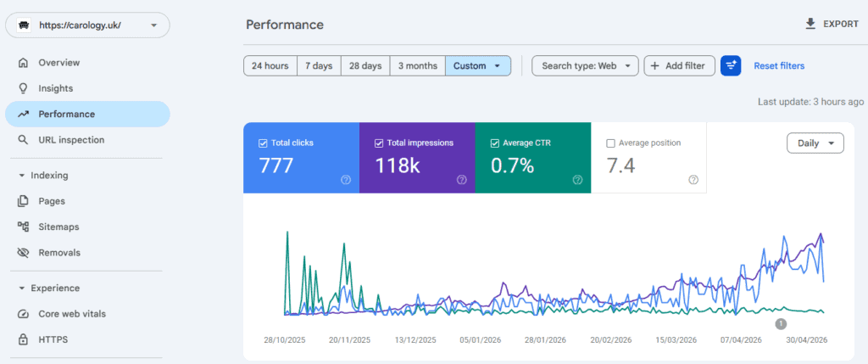Open help icon on Total clicks card
The width and height of the screenshot is (868, 364).
[x=346, y=180]
